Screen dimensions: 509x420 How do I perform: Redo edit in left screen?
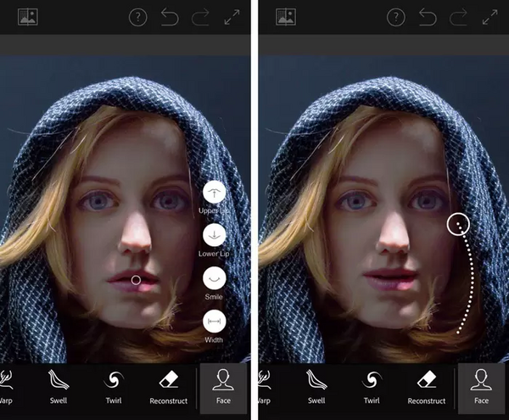(x=200, y=17)
